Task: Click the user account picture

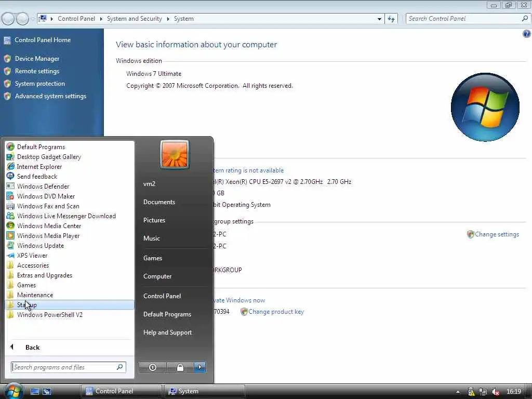Action: (175, 154)
